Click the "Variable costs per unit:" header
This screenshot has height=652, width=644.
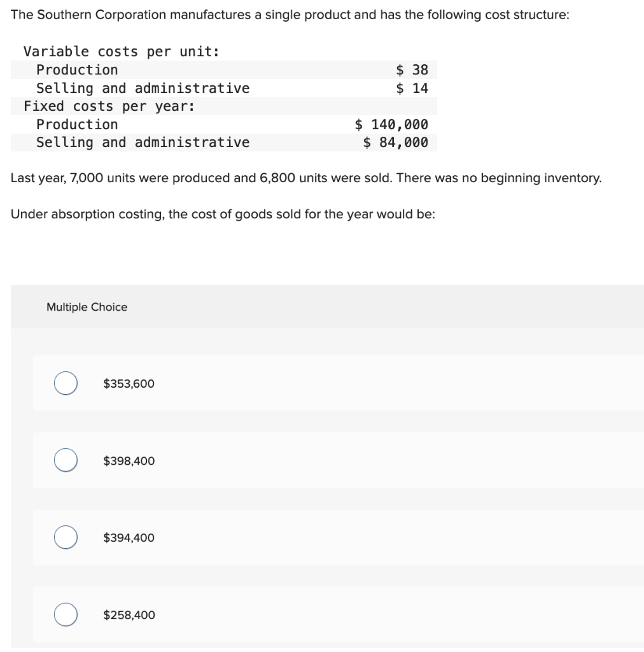point(122,52)
